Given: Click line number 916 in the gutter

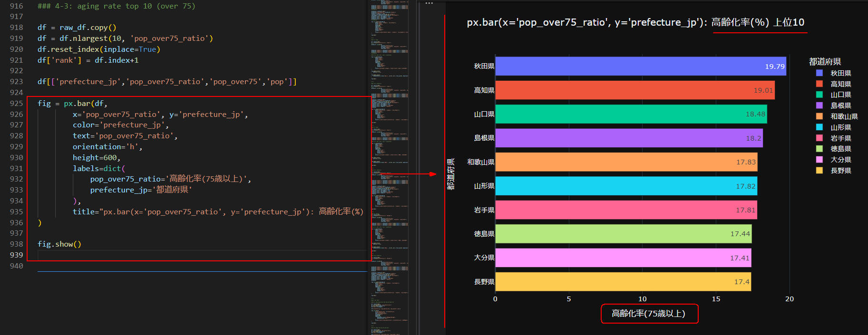Looking at the screenshot, I should [x=17, y=6].
